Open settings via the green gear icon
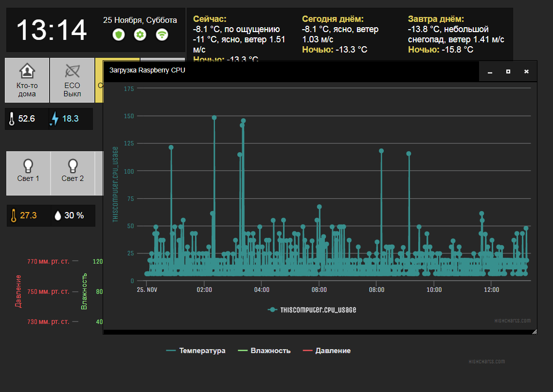The width and height of the screenshot is (553, 392). point(140,35)
